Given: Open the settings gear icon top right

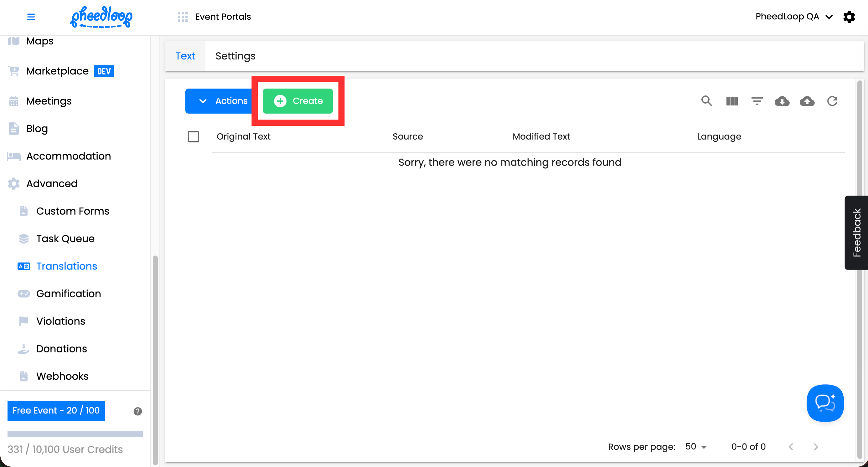Looking at the screenshot, I should pos(849,17).
